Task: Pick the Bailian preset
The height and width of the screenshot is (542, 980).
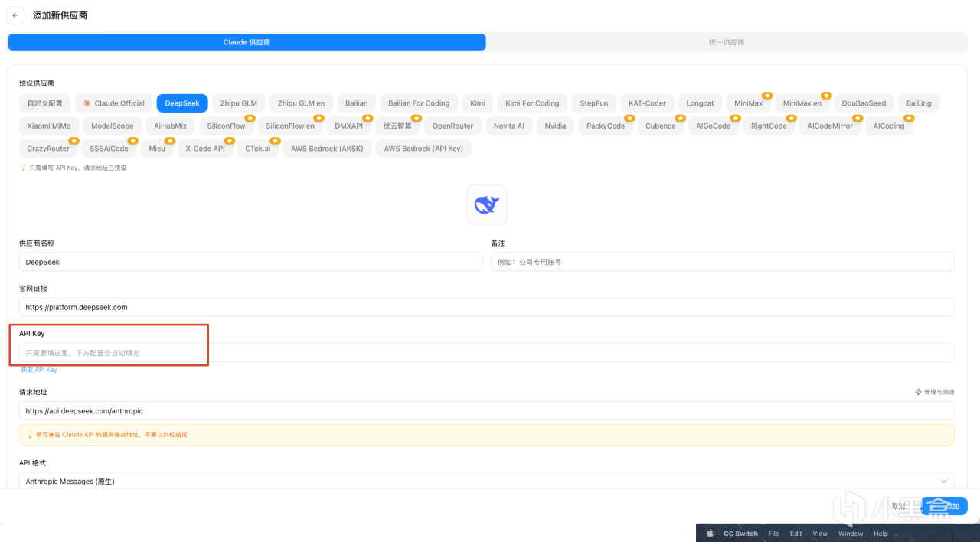Action: tap(356, 103)
